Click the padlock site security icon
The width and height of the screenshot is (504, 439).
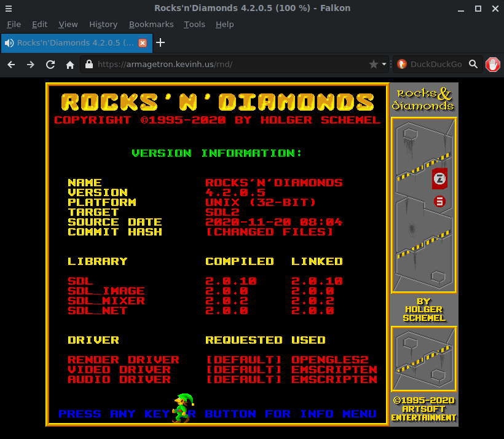pyautogui.click(x=89, y=65)
